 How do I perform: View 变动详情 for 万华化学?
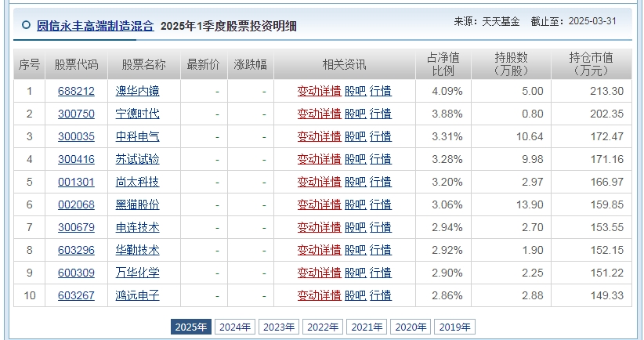[x=320, y=273]
